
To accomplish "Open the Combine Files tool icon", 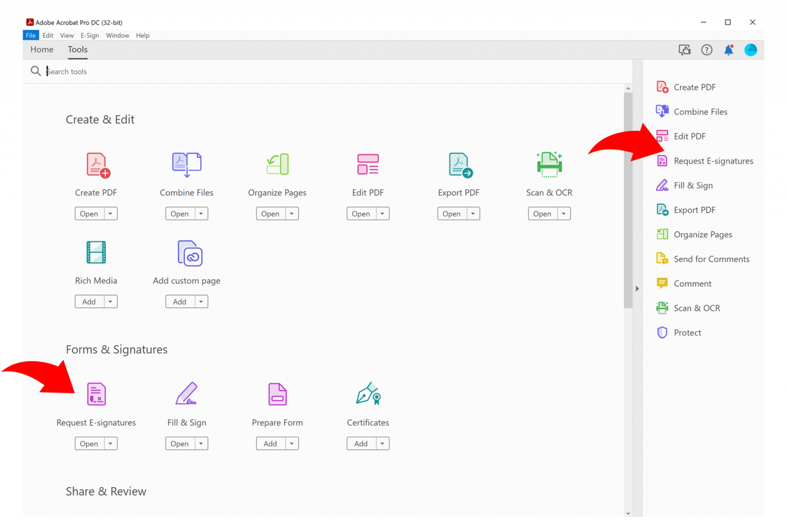I will 186,164.
